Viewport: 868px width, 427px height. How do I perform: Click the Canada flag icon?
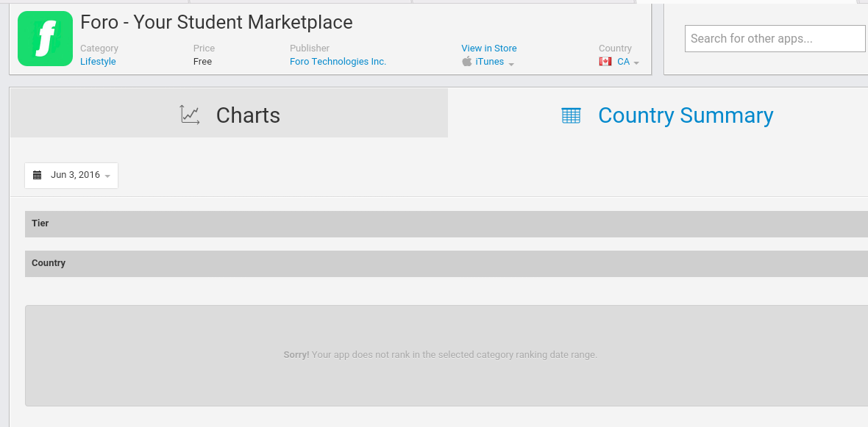[605, 62]
